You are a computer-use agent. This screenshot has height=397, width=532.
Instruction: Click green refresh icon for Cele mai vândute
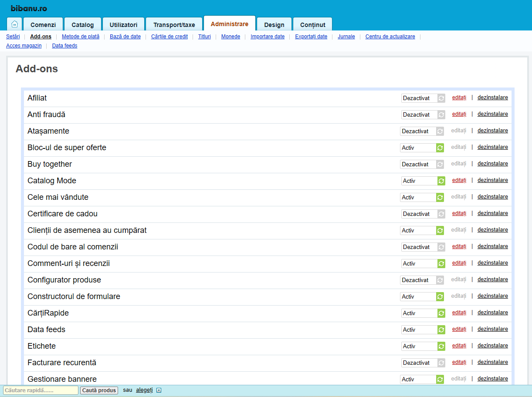click(x=440, y=198)
